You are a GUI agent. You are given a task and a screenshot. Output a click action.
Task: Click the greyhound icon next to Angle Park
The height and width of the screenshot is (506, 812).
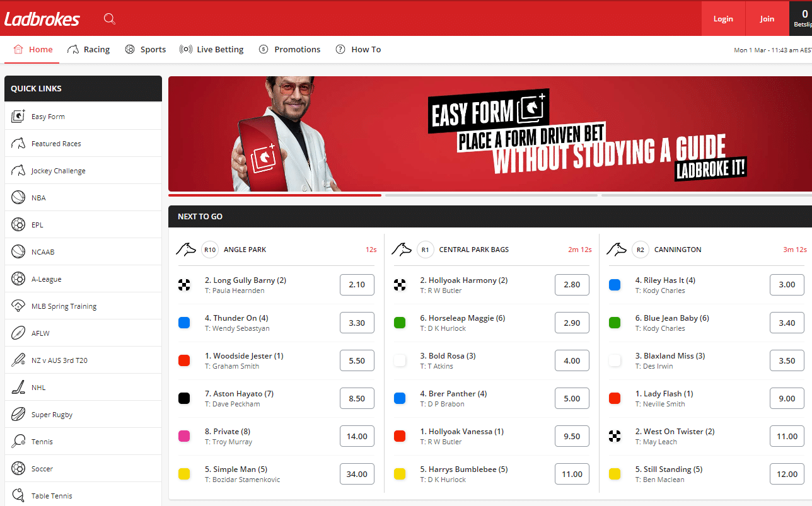186,249
